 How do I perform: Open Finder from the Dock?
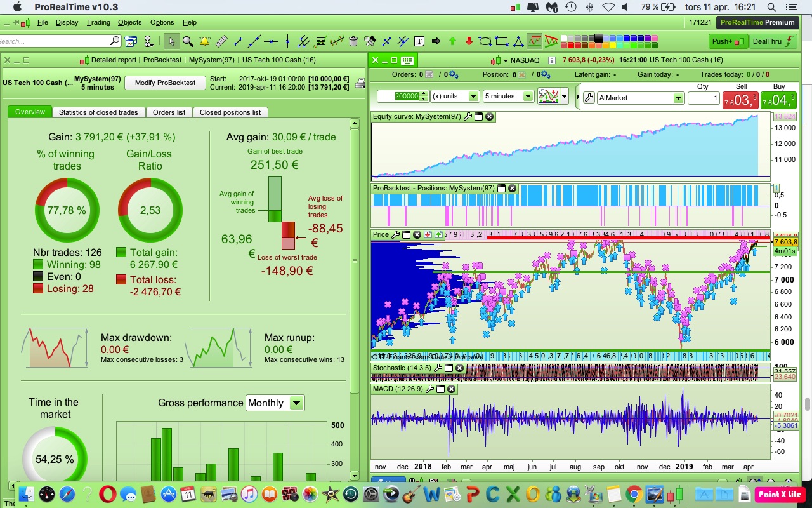point(27,494)
